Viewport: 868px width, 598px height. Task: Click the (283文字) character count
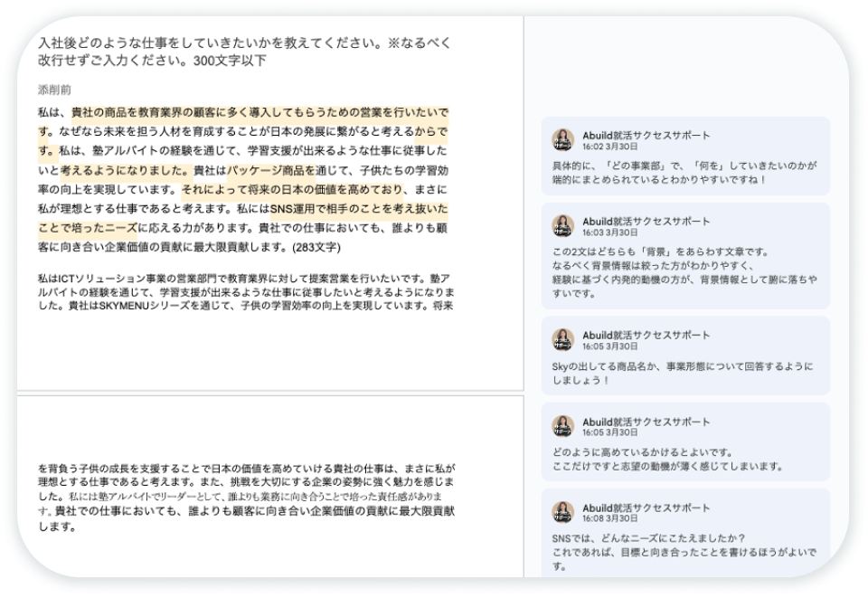click(316, 248)
